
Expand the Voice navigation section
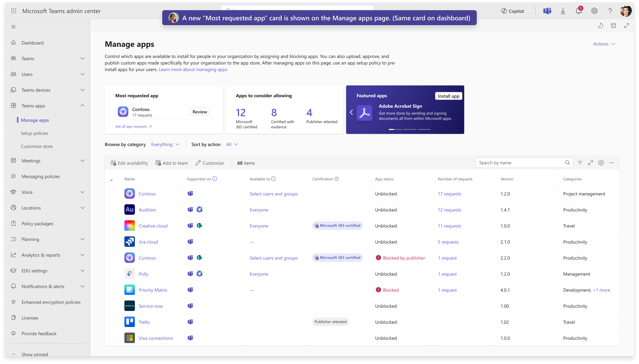(x=82, y=192)
